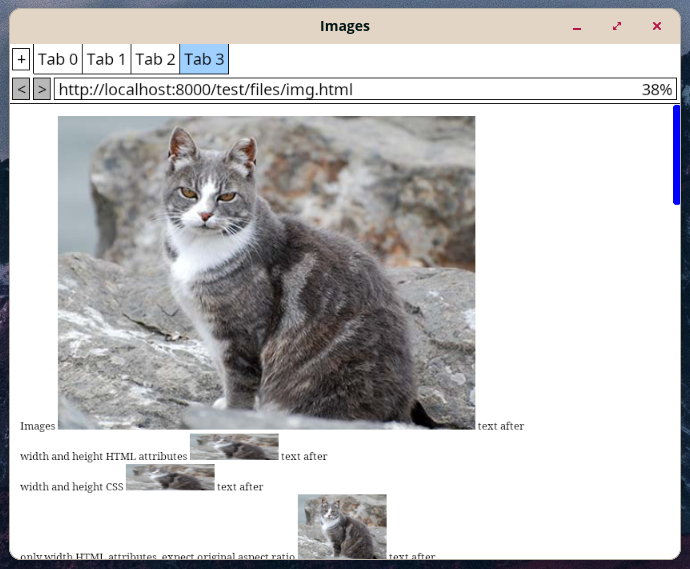Screen dimensions: 690x569
Task: Click the small cat image with original aspect ratio
Action: 342,527
